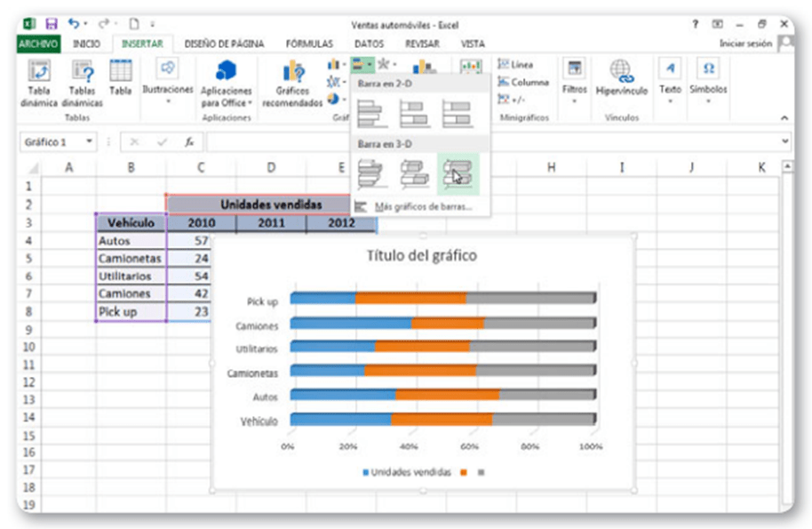Image resolution: width=812 pixels, height=529 pixels.
Task: Click Iniciar sesión
Action: coord(746,43)
